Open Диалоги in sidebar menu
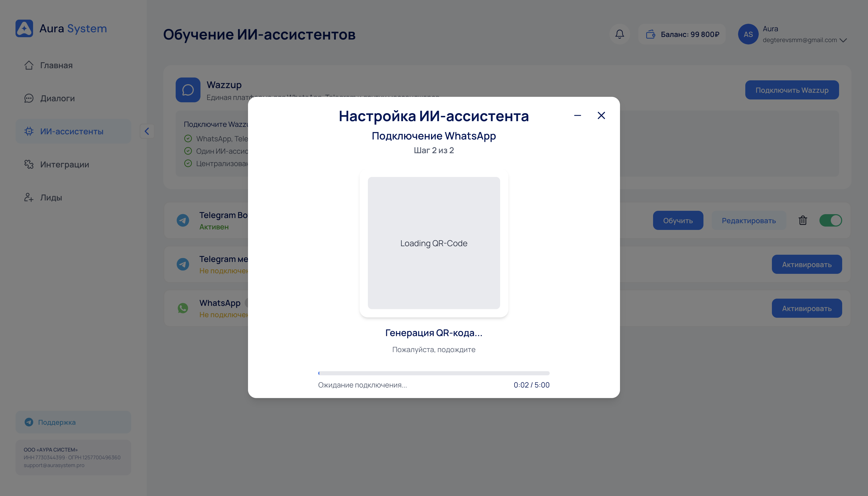Screen dimensions: 868x496 coord(57,98)
